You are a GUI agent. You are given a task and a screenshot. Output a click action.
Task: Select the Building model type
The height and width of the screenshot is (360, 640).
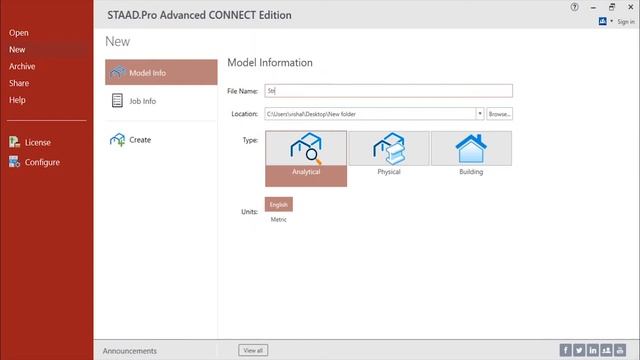[x=471, y=154]
